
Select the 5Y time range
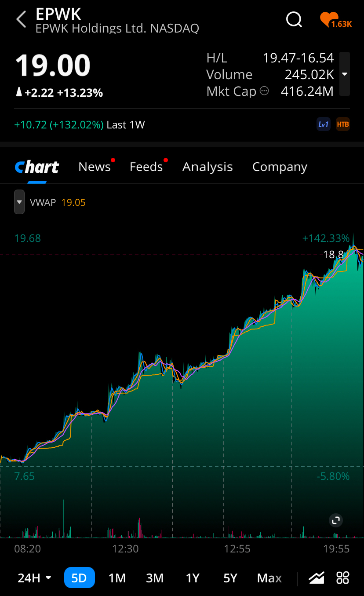(x=230, y=578)
